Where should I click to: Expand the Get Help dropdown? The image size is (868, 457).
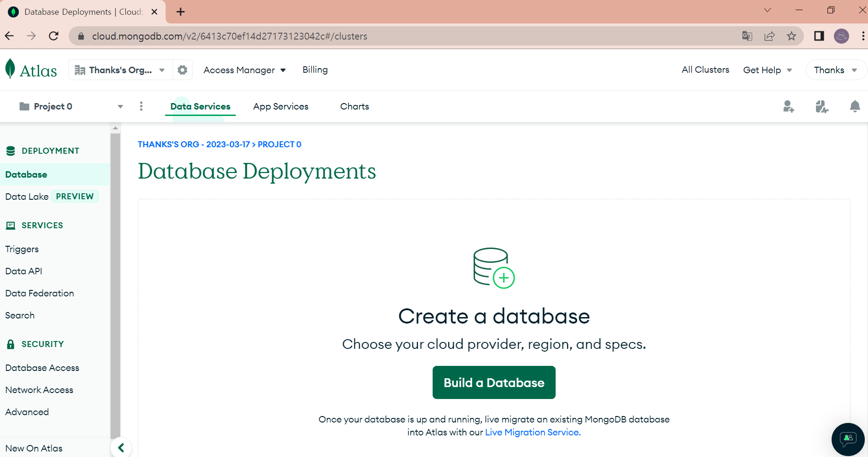click(x=768, y=70)
